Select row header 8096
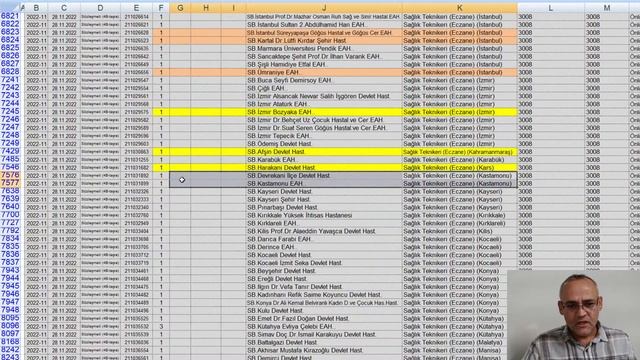640x360 pixels. click(x=10, y=327)
